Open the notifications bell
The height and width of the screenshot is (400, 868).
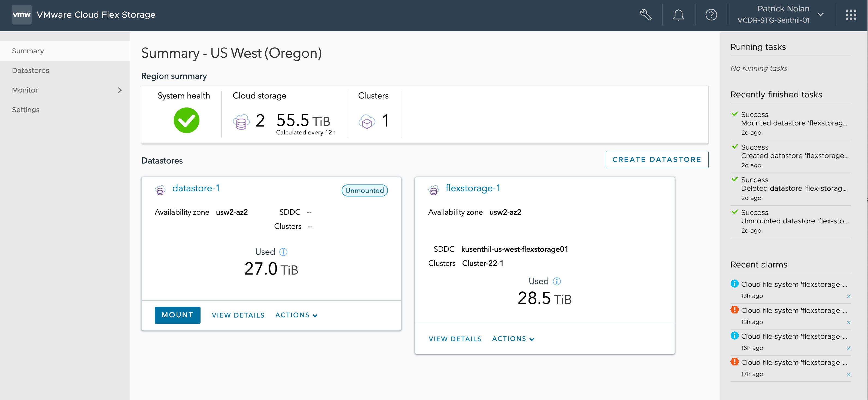(678, 15)
